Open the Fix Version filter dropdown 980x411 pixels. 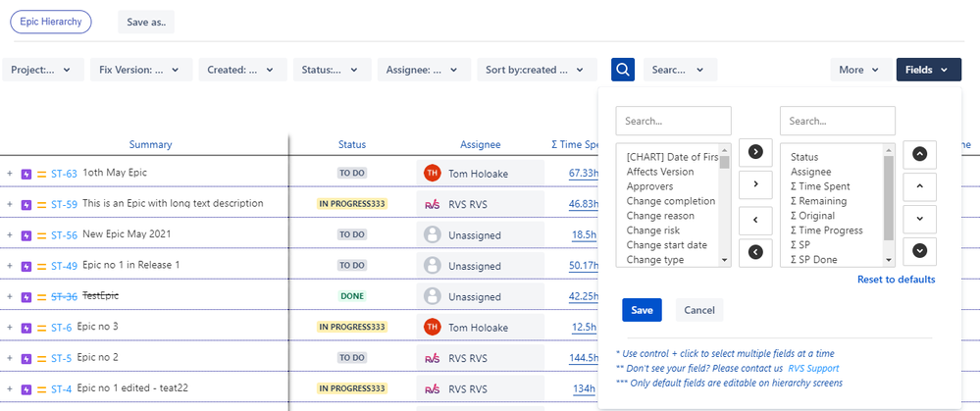pos(142,70)
